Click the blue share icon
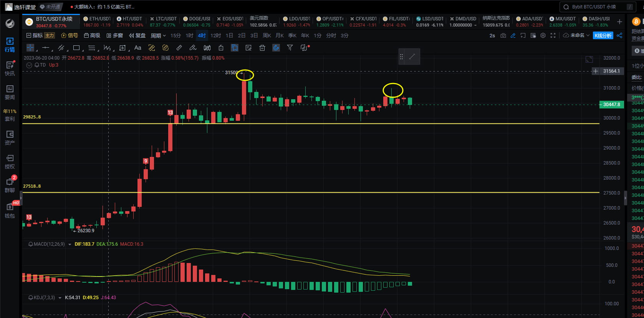644x318 pixels. click(x=619, y=35)
